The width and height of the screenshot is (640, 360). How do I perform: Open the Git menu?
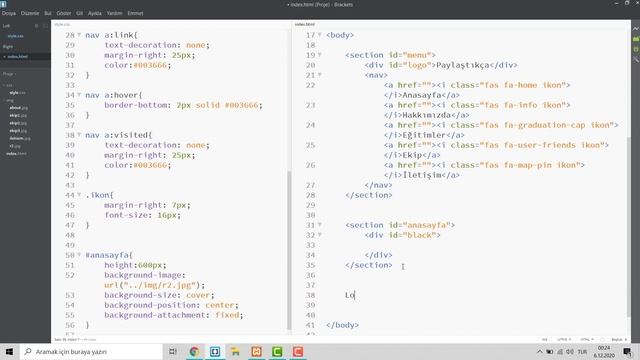click(x=80, y=13)
